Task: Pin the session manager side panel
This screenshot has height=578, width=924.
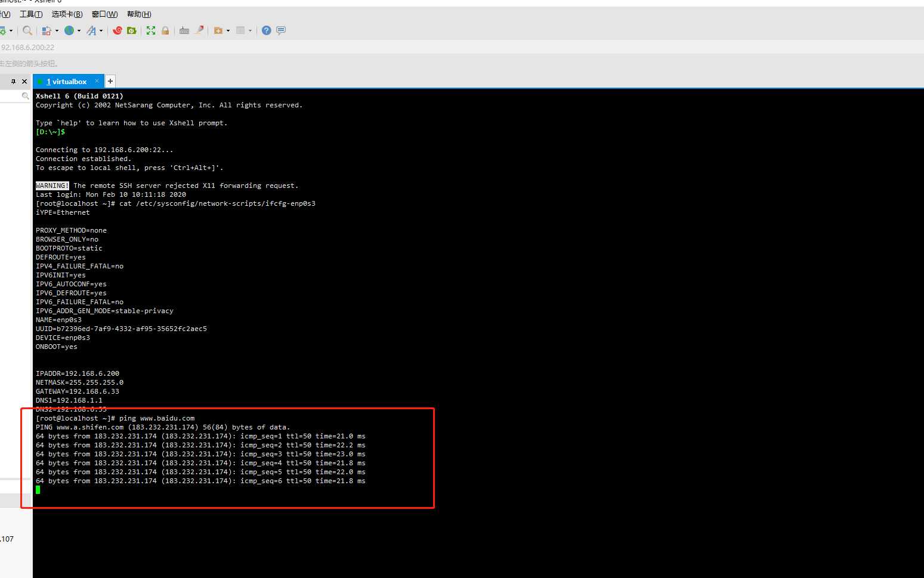Action: click(x=13, y=81)
